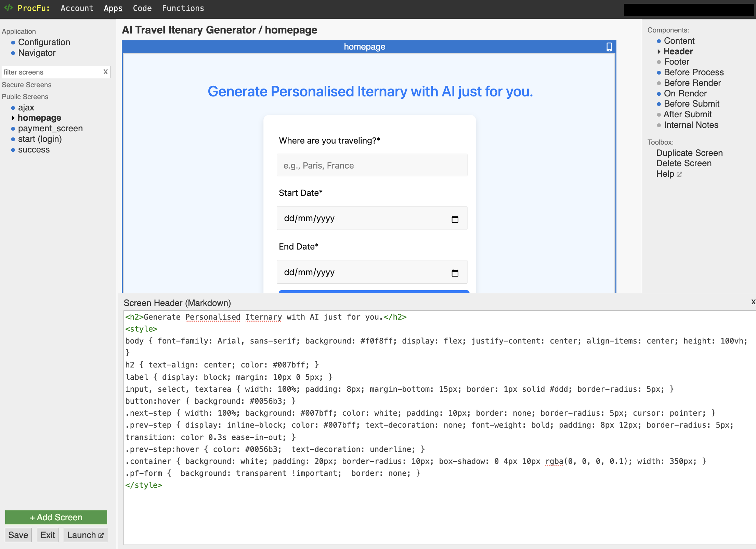This screenshot has height=549, width=756.
Task: Open the Apps menu
Action: pyautogui.click(x=113, y=8)
